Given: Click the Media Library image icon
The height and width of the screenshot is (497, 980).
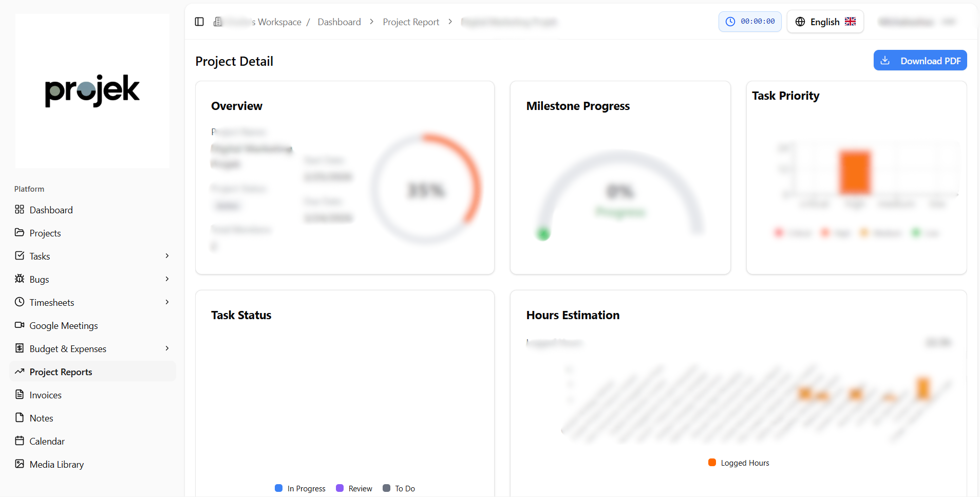Looking at the screenshot, I should pos(20,464).
